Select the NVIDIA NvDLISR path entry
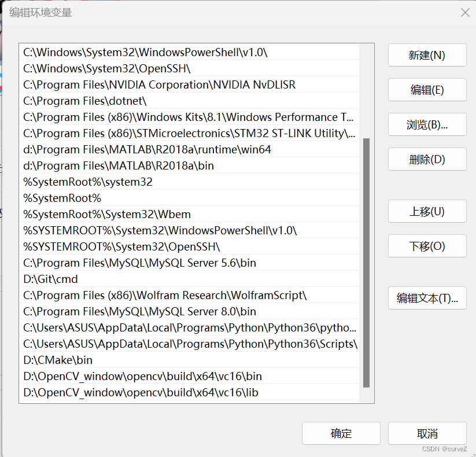The image size is (476, 457). (x=116, y=84)
